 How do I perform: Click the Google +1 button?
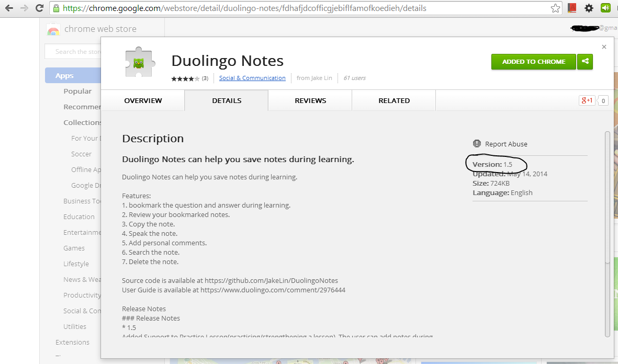(x=587, y=100)
